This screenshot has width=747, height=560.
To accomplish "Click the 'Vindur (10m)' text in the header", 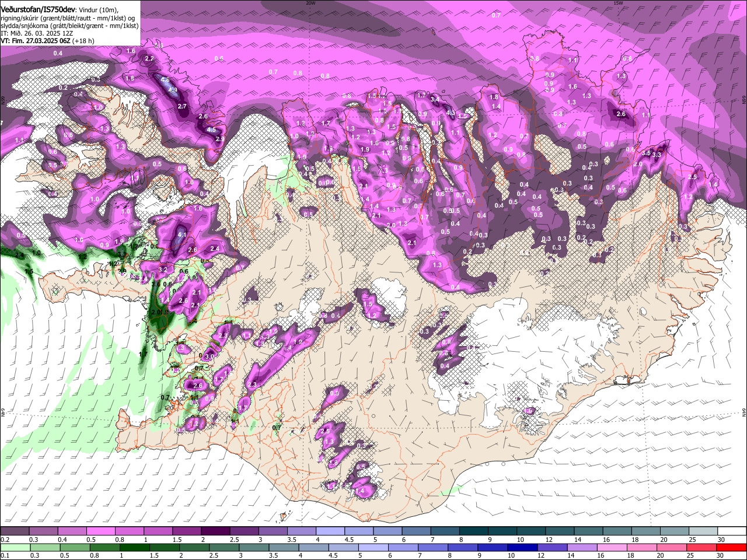I will coord(98,10).
